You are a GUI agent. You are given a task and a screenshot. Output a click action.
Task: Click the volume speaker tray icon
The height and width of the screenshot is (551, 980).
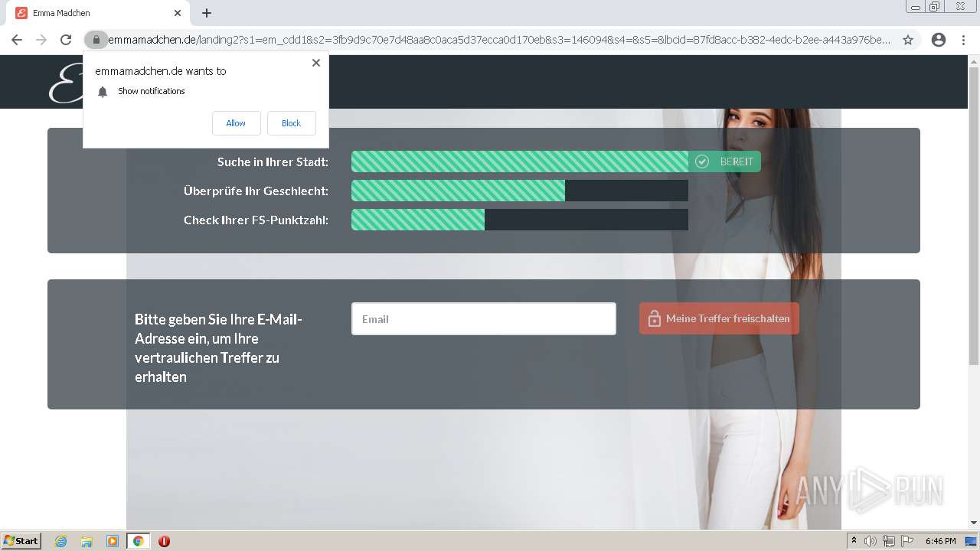coord(871,541)
